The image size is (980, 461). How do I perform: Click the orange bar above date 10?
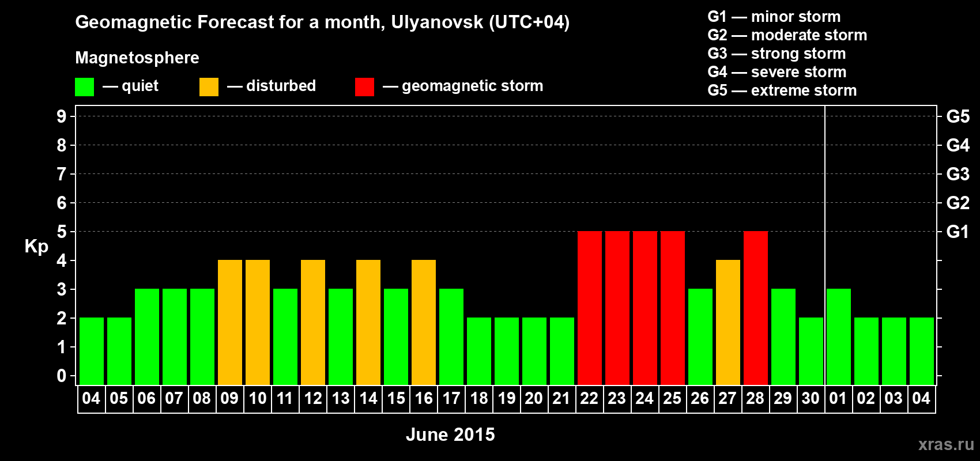click(258, 323)
